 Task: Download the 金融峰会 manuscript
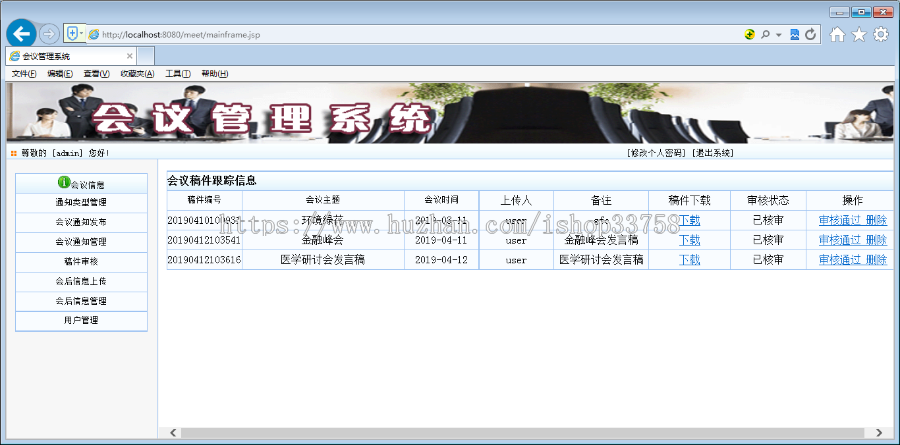689,240
